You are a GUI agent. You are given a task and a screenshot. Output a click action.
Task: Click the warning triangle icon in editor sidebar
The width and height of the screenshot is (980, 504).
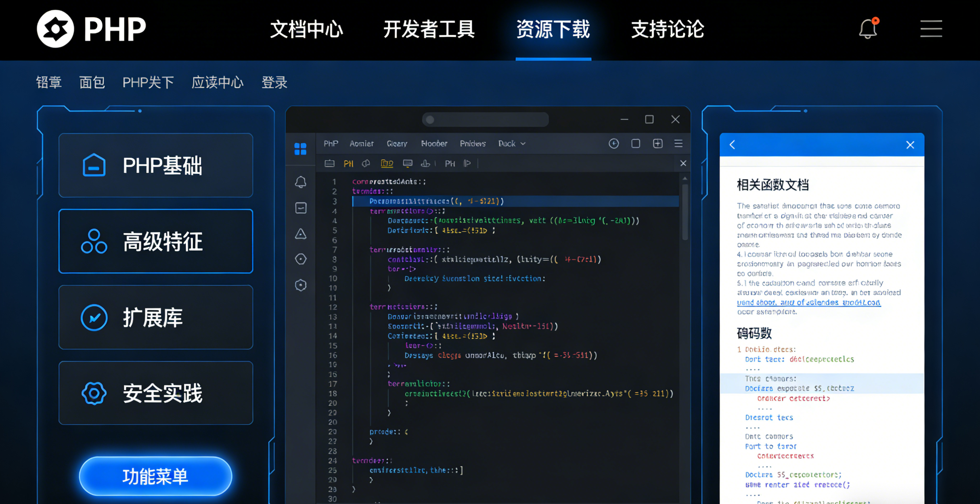point(300,234)
